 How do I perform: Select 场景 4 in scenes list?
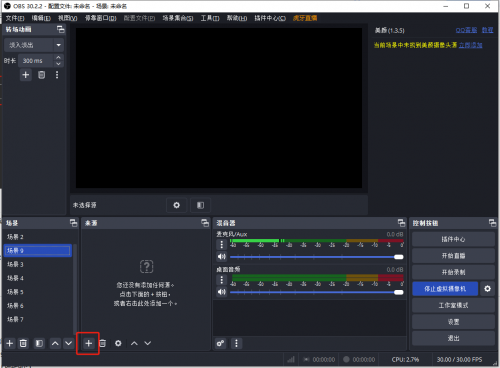click(38, 278)
